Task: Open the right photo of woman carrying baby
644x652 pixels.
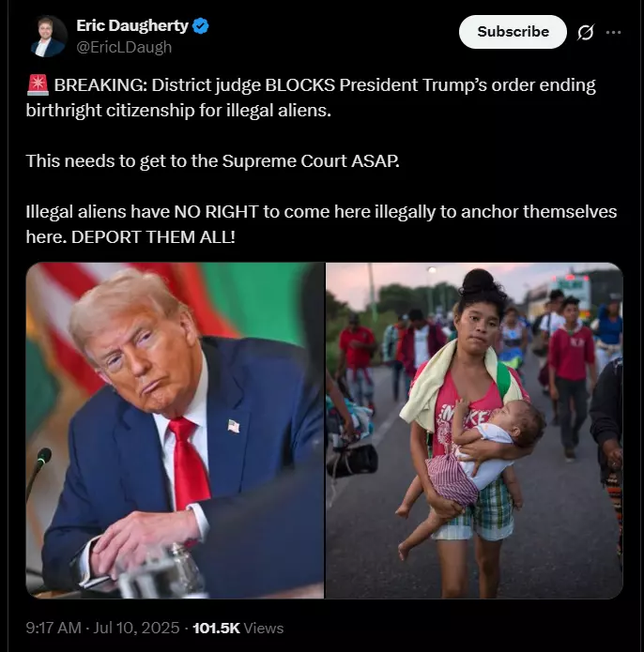Action: tap(474, 431)
